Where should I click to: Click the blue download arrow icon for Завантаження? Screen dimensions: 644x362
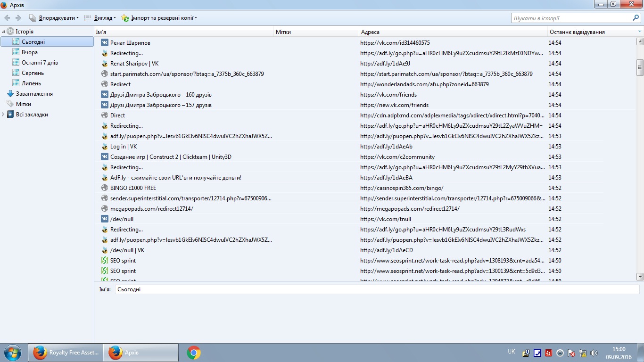(x=10, y=93)
